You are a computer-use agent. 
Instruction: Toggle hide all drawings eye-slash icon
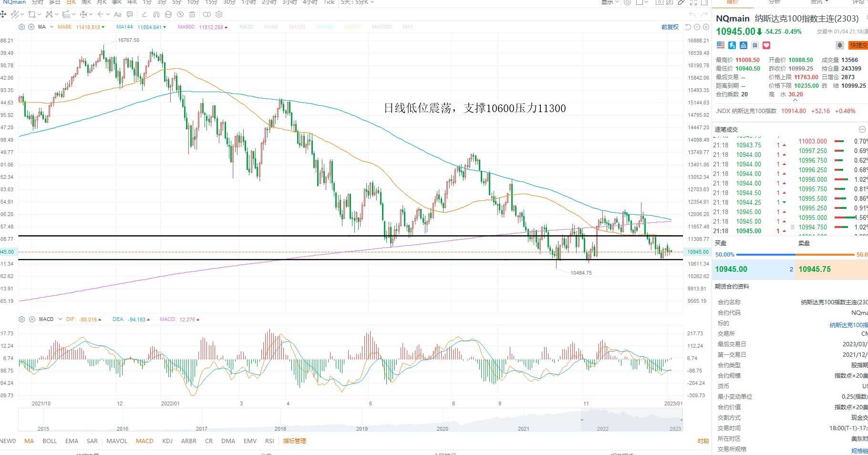[180, 14]
